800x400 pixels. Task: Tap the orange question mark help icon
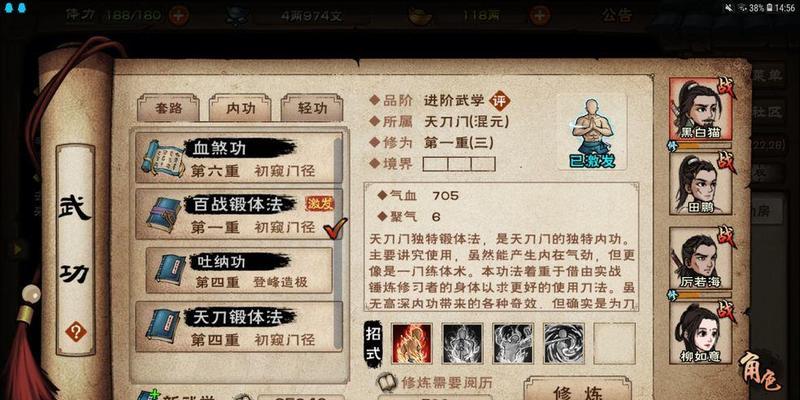[x=76, y=333]
